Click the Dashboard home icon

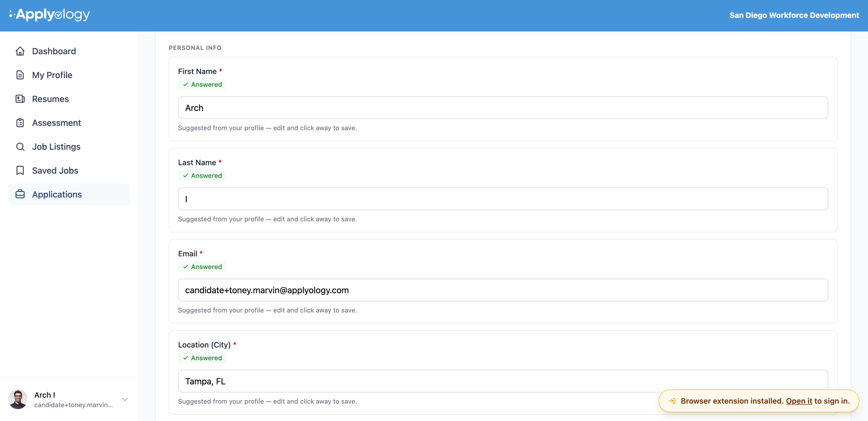[x=20, y=51]
